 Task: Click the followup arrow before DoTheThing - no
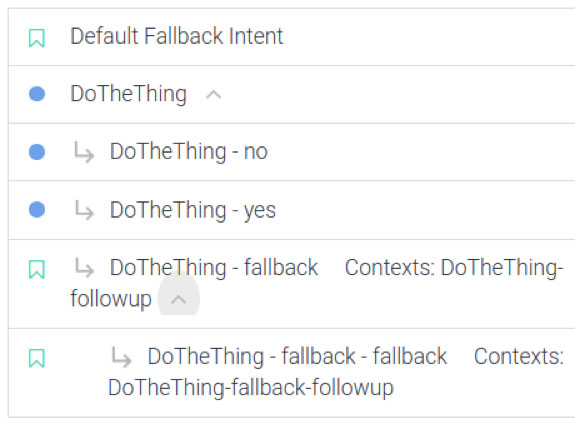coord(84,152)
